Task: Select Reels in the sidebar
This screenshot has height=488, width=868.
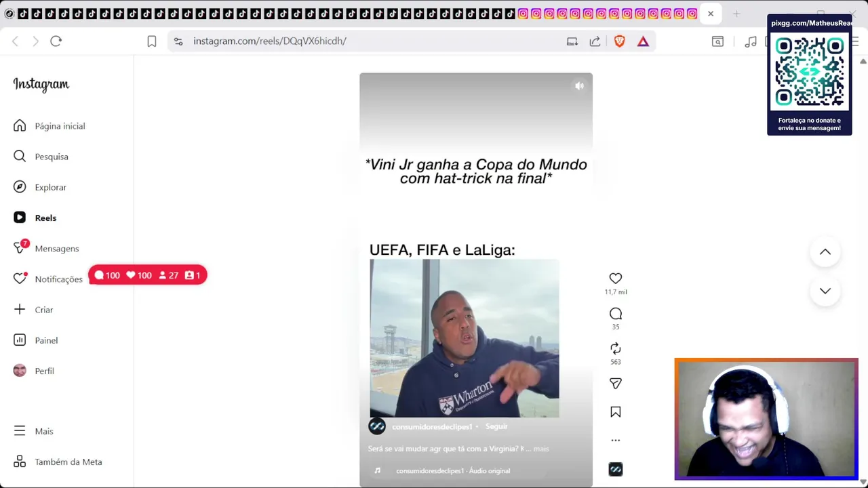Action: tap(35, 218)
